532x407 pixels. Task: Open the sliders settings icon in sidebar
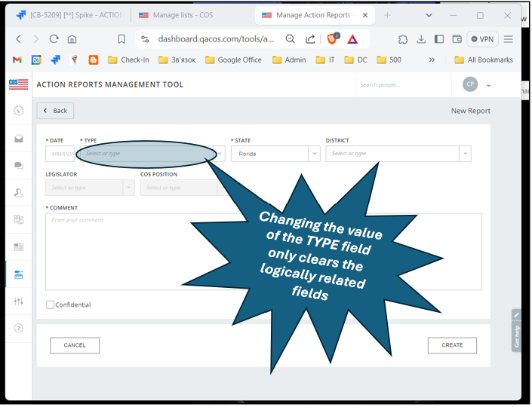point(18,301)
